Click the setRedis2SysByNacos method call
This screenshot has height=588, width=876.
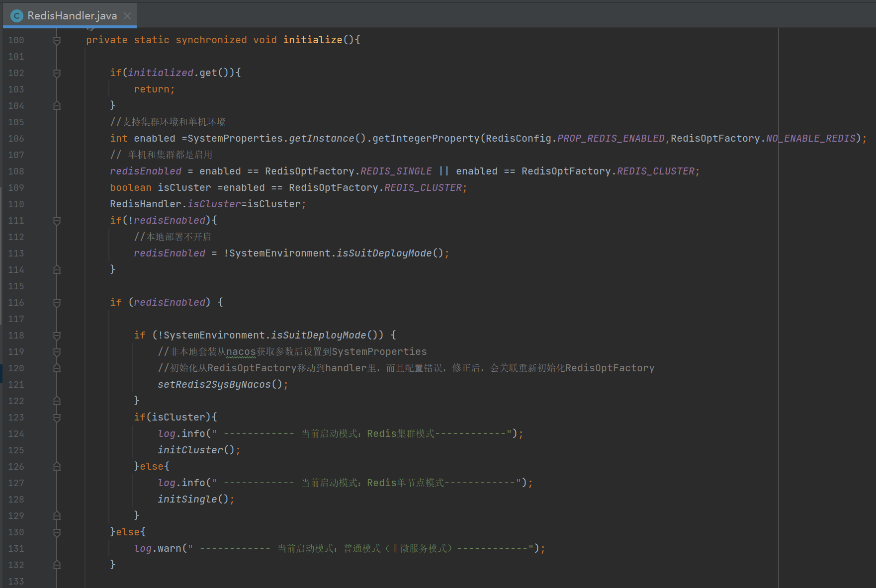214,384
